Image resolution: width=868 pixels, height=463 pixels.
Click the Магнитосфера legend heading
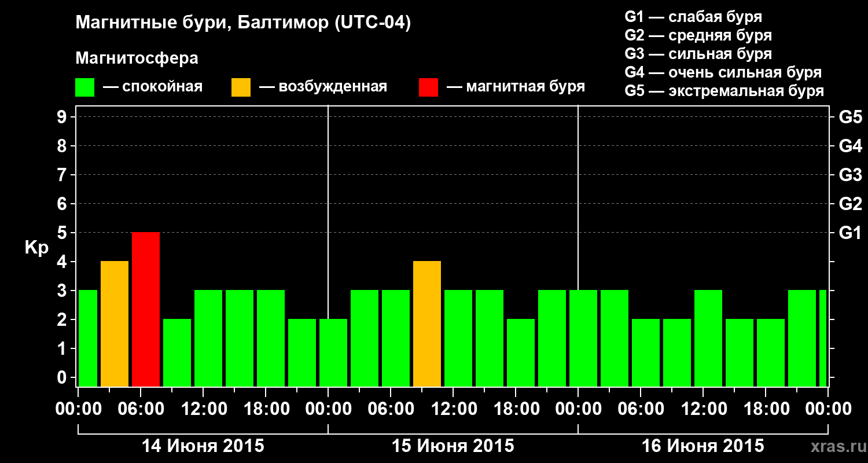(x=137, y=58)
